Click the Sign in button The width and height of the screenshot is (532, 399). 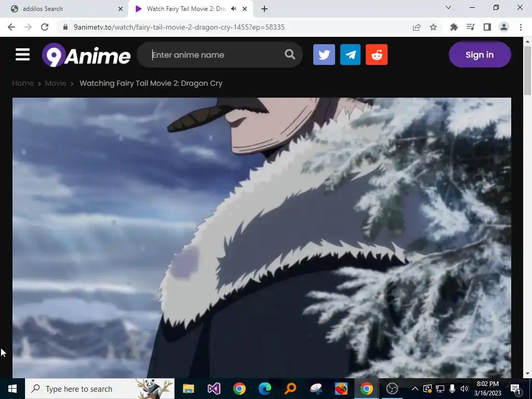480,55
